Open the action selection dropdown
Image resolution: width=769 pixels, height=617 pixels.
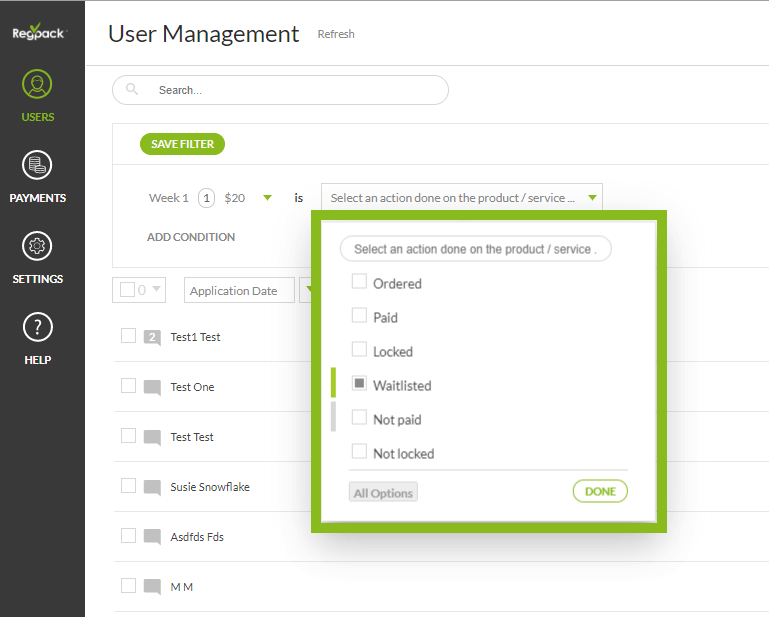click(461, 198)
